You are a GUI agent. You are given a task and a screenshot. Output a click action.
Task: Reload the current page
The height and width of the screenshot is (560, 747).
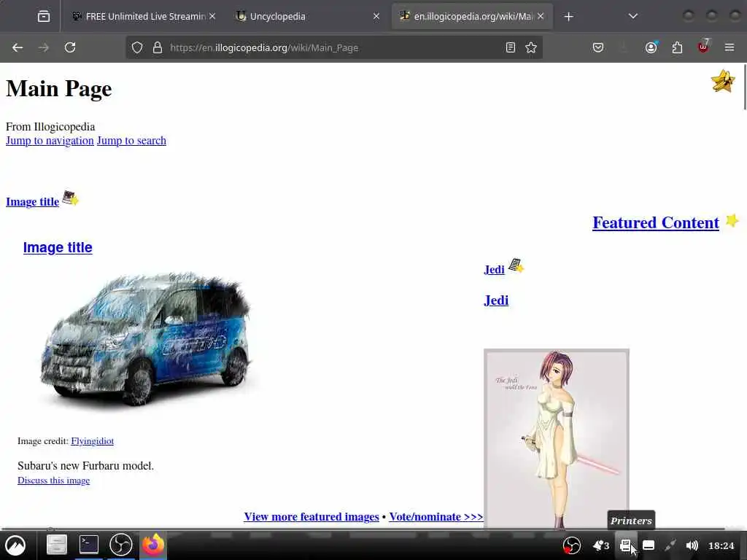pos(70,47)
